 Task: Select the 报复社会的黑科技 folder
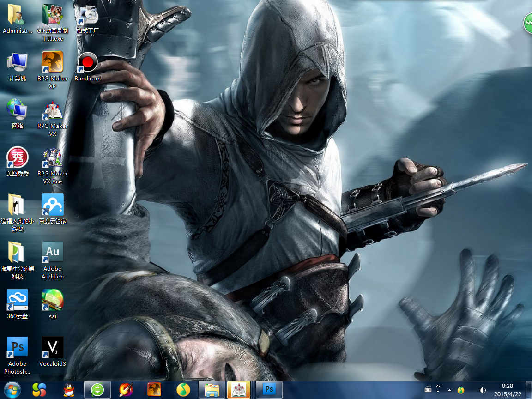point(17,260)
